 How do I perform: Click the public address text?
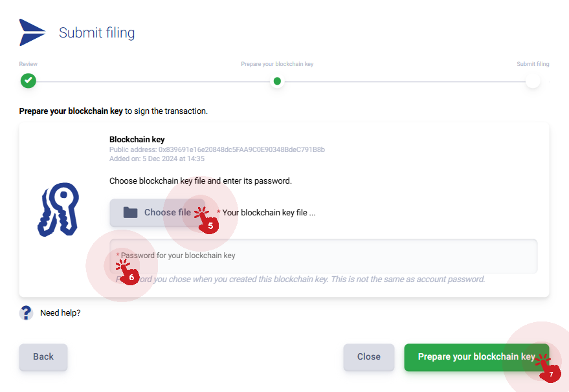(217, 149)
